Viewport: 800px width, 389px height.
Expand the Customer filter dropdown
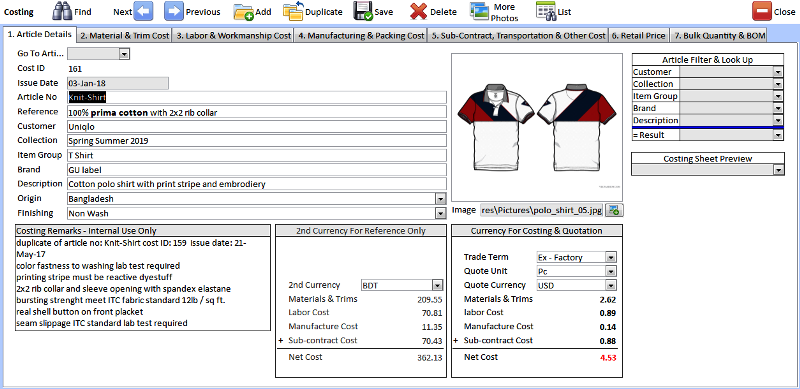778,72
